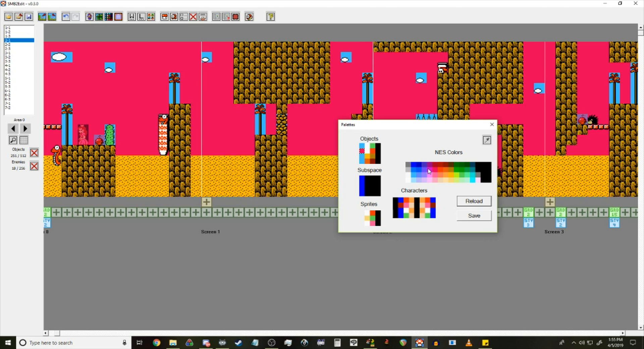Click the mushroom block icon in toolbar

pyautogui.click(x=164, y=17)
